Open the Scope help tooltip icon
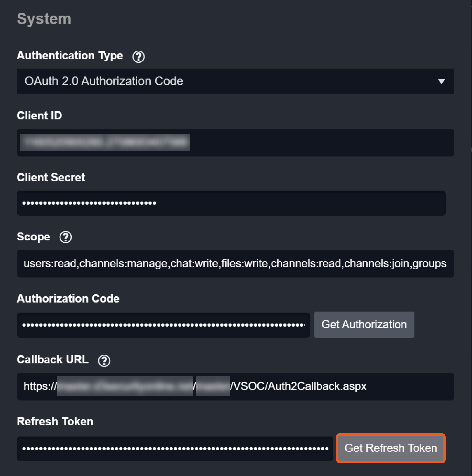 point(65,237)
